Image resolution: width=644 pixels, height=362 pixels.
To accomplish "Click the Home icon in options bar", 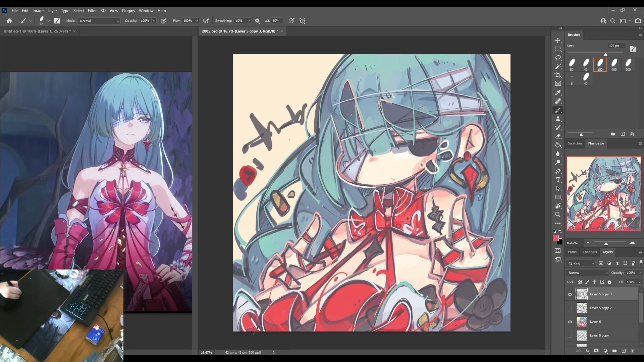I will [x=9, y=21].
